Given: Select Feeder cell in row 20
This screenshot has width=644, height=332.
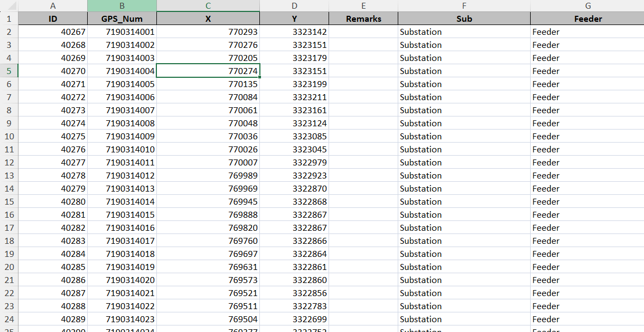Looking at the screenshot, I should [588, 267].
